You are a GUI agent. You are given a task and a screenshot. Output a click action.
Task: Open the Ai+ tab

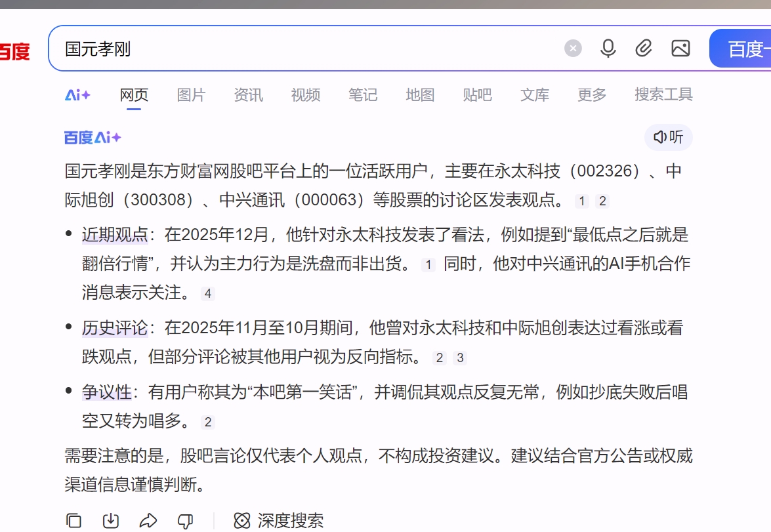click(x=77, y=94)
